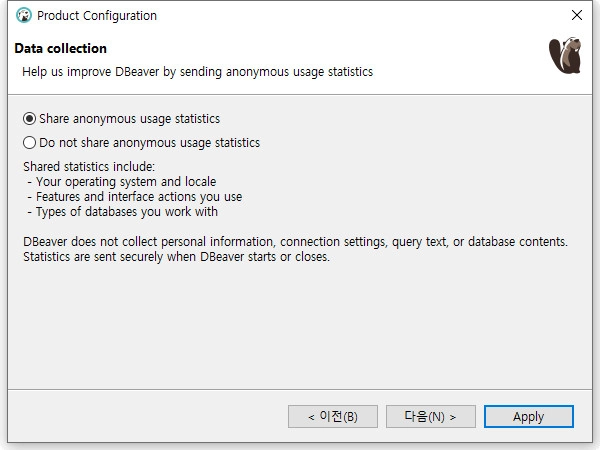Click the 'Product Configuration' window title text

coord(97,16)
